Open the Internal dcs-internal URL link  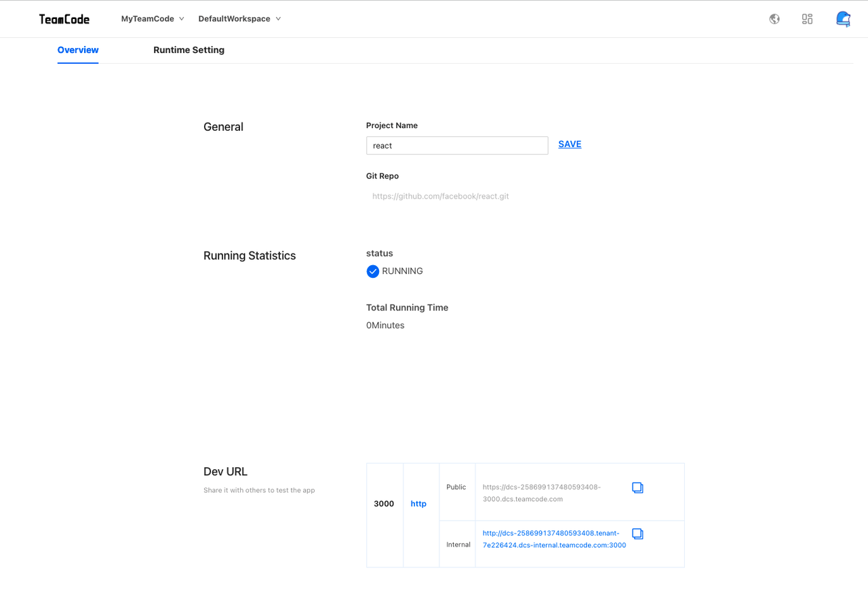tap(554, 539)
